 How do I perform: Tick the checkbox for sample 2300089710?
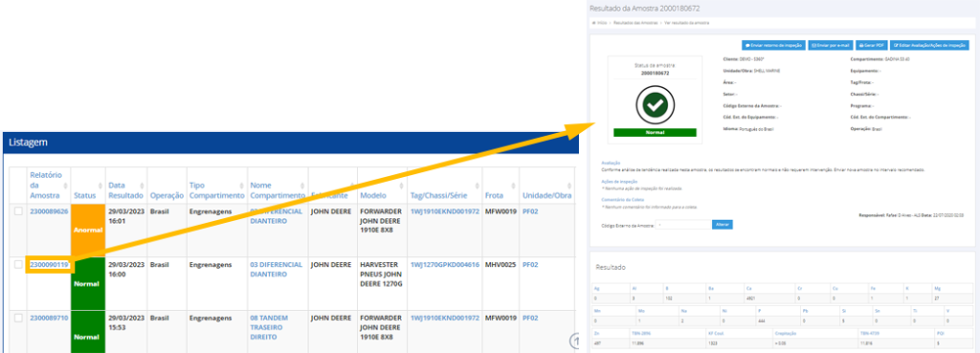(x=18, y=318)
